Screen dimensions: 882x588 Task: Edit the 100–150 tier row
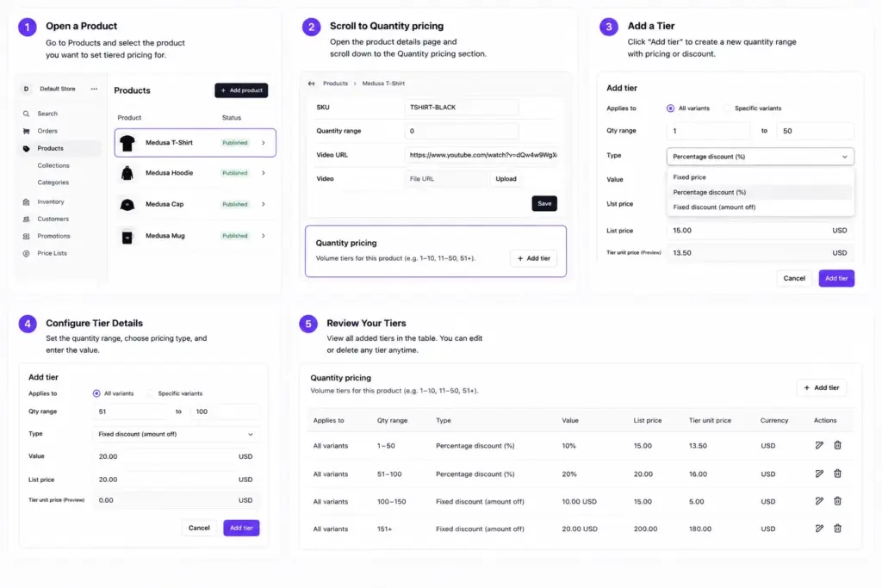pyautogui.click(x=819, y=501)
